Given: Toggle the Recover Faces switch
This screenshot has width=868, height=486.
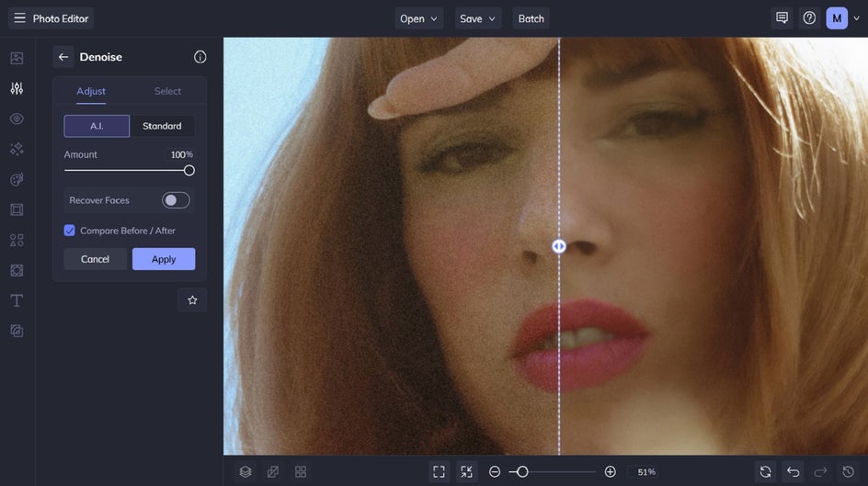Looking at the screenshot, I should tap(176, 200).
